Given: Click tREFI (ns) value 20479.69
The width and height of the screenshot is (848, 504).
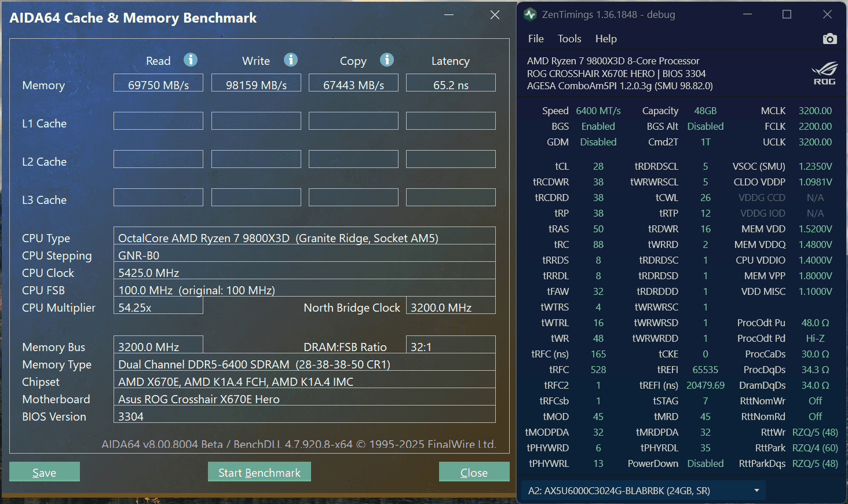Looking at the screenshot, I should [x=706, y=385].
